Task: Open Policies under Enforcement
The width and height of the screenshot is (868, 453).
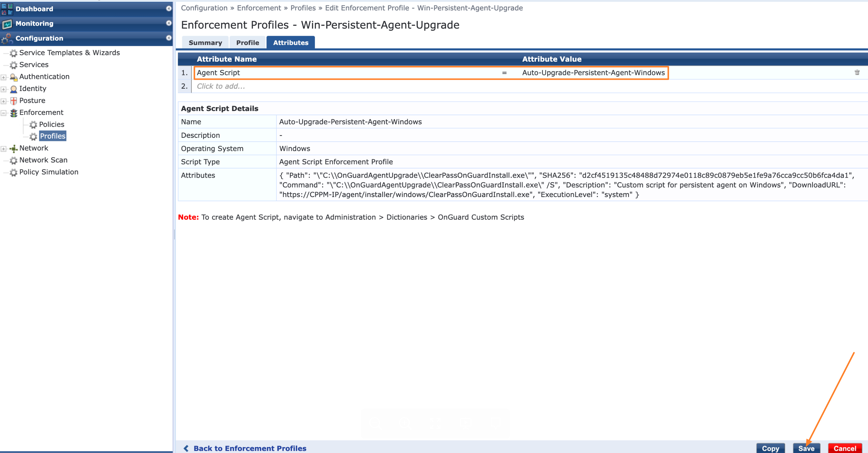Action: tap(51, 124)
